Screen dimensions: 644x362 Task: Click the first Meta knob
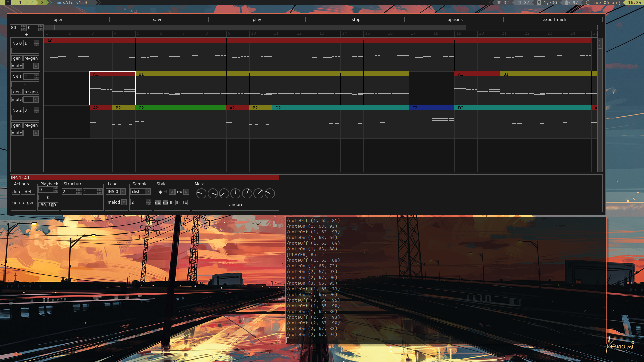tap(201, 193)
